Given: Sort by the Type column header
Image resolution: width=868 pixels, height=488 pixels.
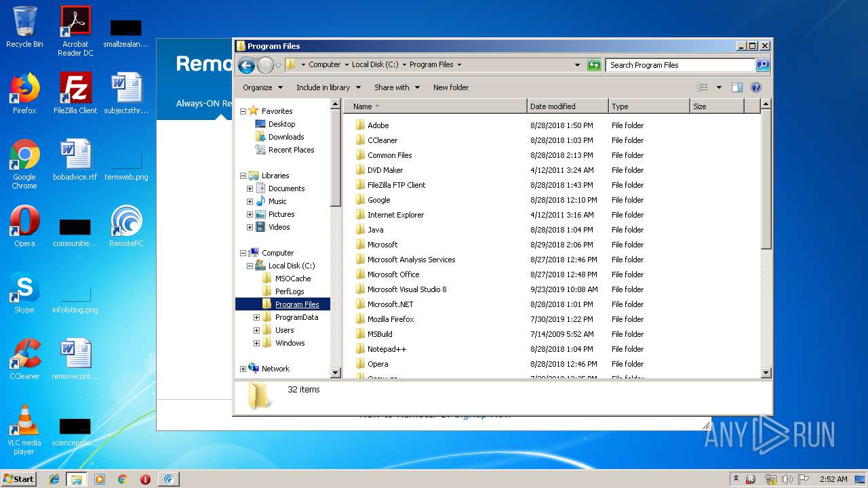Looking at the screenshot, I should [649, 106].
